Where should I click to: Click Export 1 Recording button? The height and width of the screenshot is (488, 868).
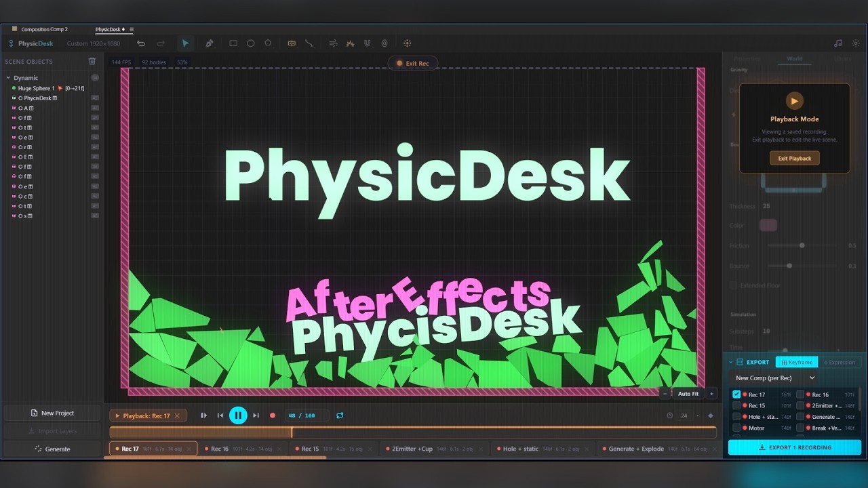pyautogui.click(x=795, y=447)
